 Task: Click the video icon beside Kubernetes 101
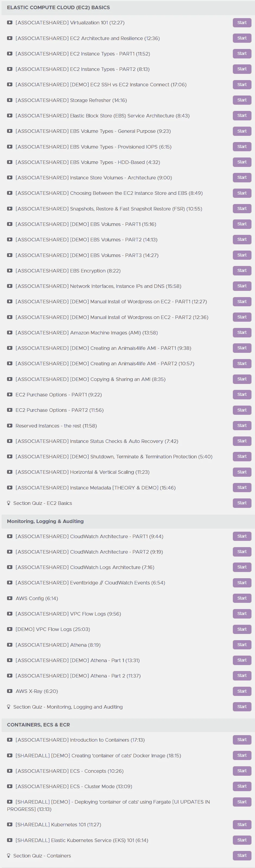click(10, 825)
